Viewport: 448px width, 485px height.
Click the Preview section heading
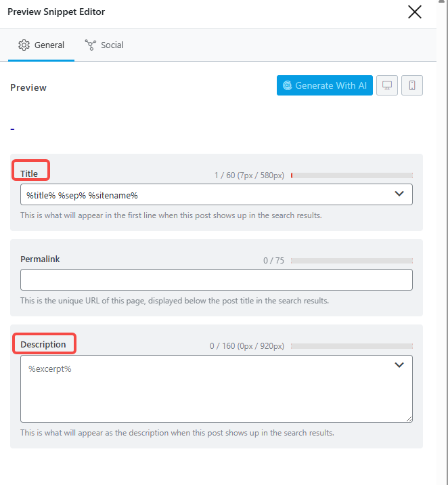point(28,87)
